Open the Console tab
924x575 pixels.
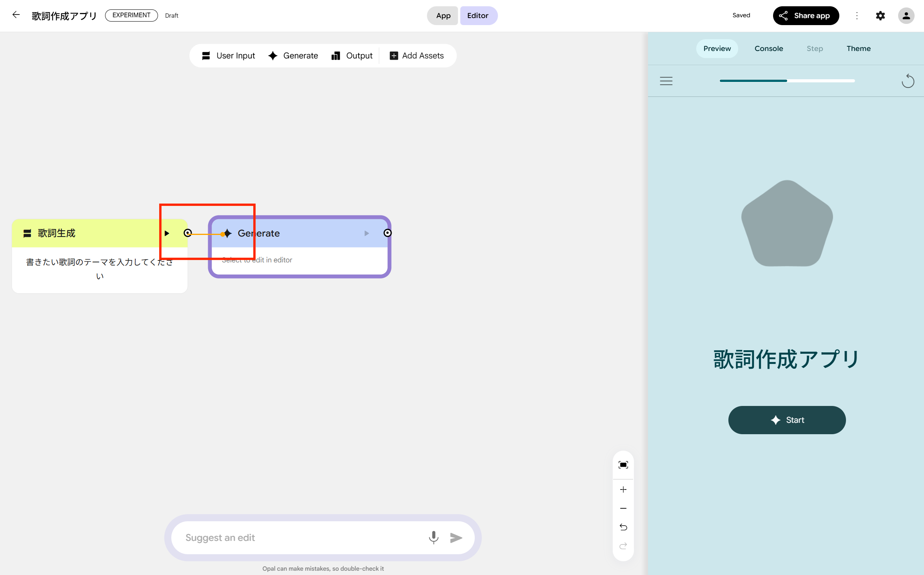tap(768, 49)
